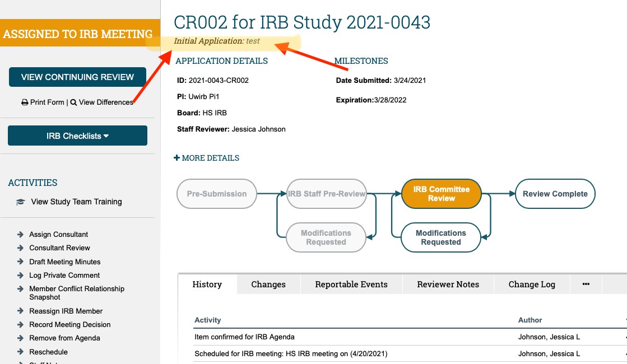627x364 pixels.
Task: Click the ID value 2021-0043-CR002
Action: coord(219,80)
